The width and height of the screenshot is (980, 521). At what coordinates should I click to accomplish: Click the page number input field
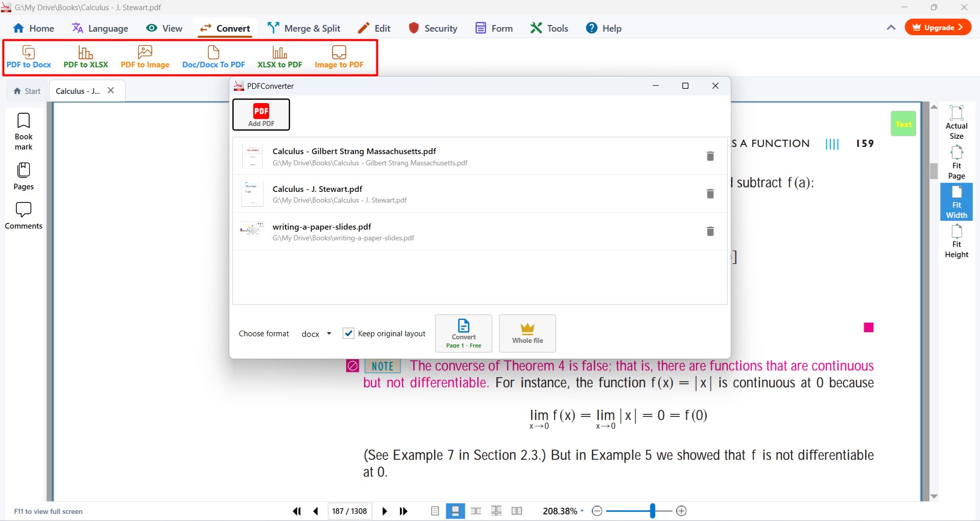[x=349, y=511]
